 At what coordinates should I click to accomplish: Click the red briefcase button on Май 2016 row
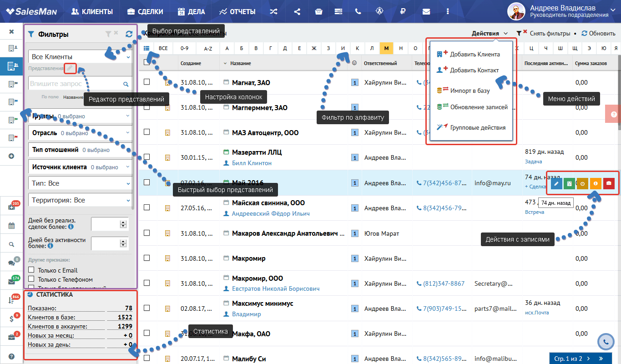coord(609,183)
